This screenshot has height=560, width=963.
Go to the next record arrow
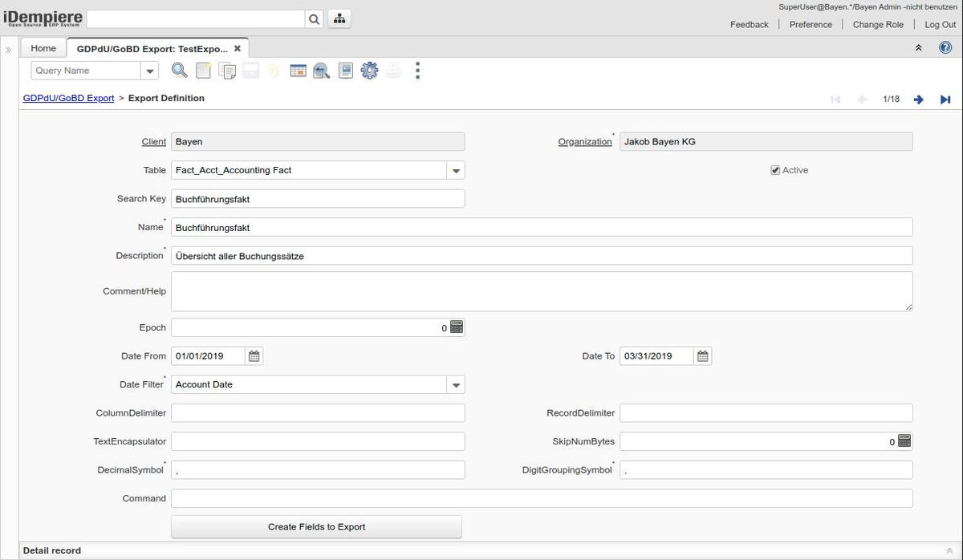click(x=919, y=99)
